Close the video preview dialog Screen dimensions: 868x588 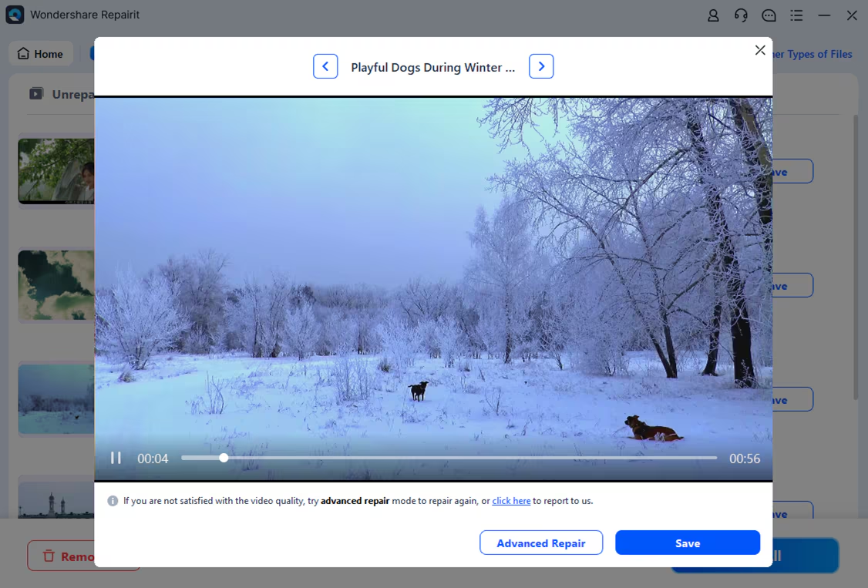pyautogui.click(x=760, y=50)
